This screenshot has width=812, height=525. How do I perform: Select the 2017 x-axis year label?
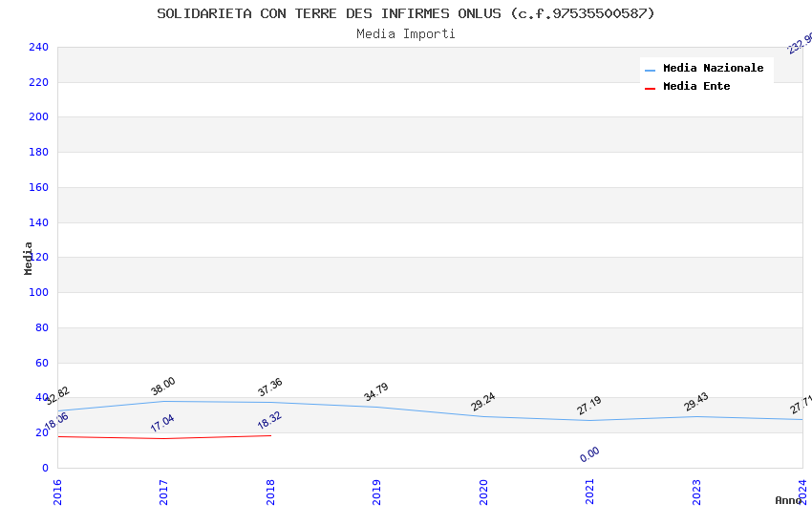(x=163, y=492)
